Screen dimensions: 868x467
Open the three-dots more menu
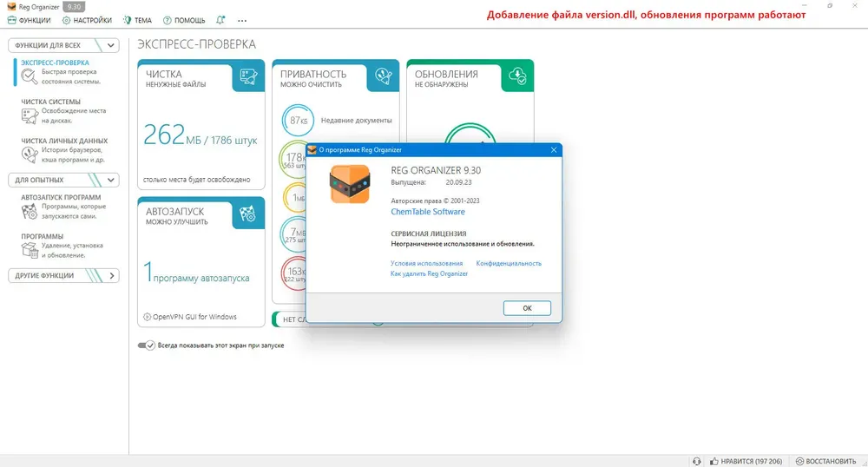coord(242,21)
